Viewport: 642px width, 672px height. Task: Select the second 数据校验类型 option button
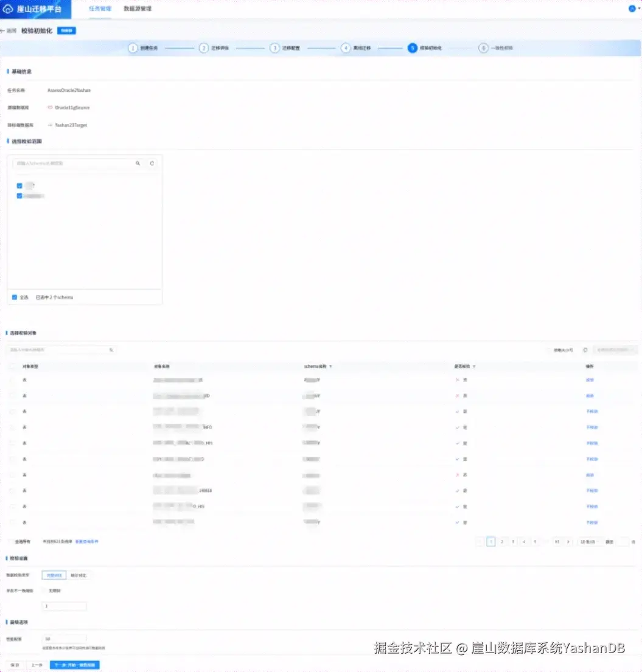tap(79, 575)
